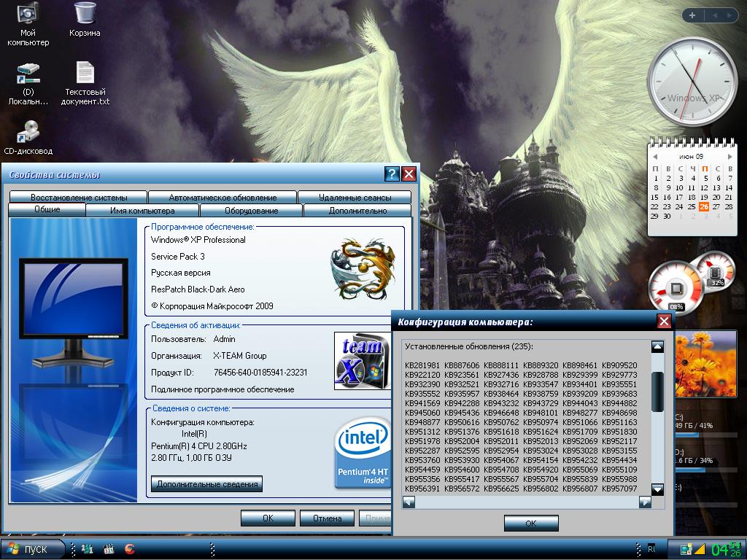
Task: Click the updates list scroll right arrow
Action: pyautogui.click(x=645, y=502)
